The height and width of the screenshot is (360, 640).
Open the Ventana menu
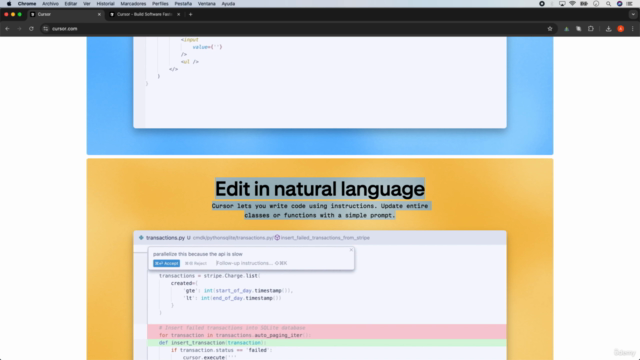click(x=207, y=4)
